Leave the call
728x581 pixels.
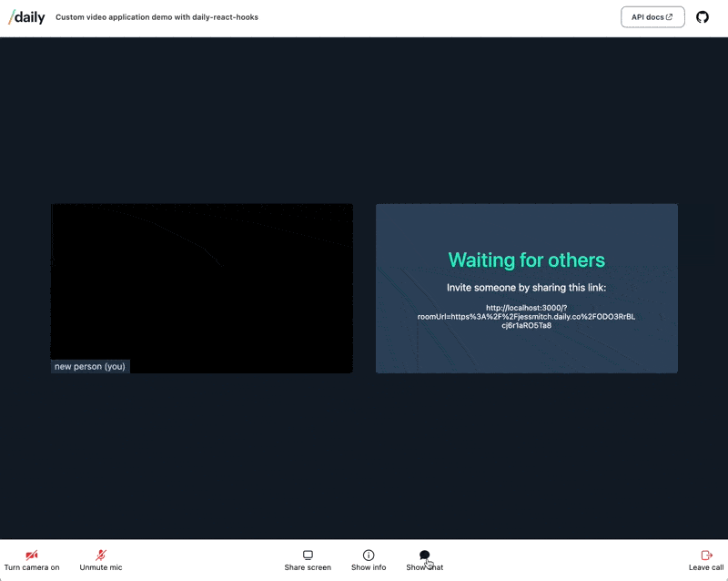(706, 561)
